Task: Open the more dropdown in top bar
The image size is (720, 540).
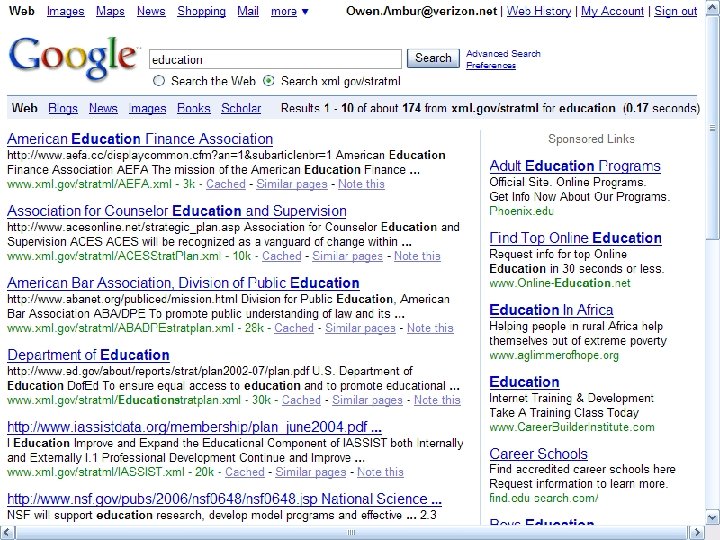Action: point(289,11)
